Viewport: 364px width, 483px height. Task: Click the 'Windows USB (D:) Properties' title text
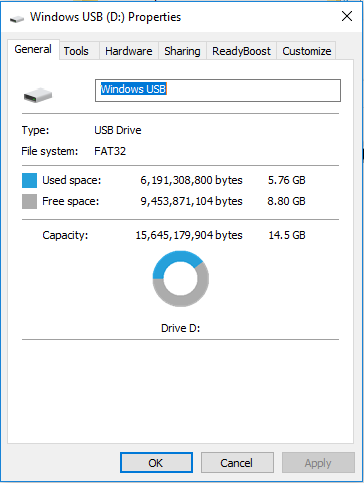(x=105, y=17)
